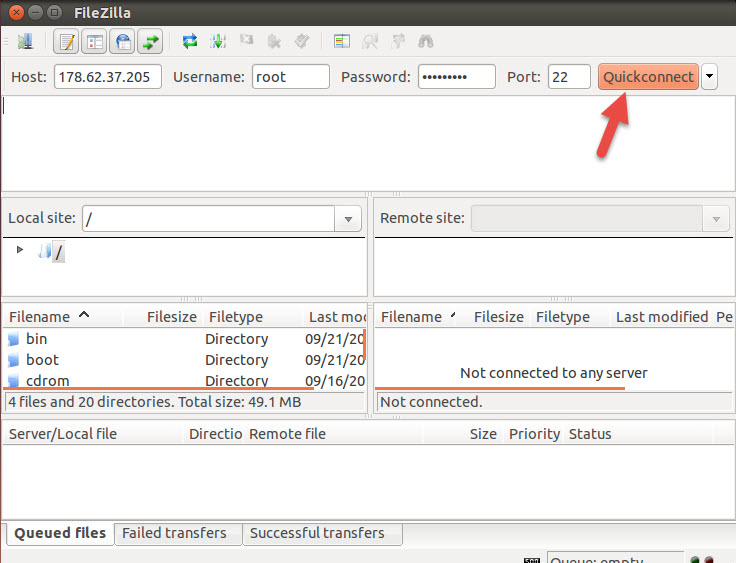Click the cdrom folder icon

[14, 381]
